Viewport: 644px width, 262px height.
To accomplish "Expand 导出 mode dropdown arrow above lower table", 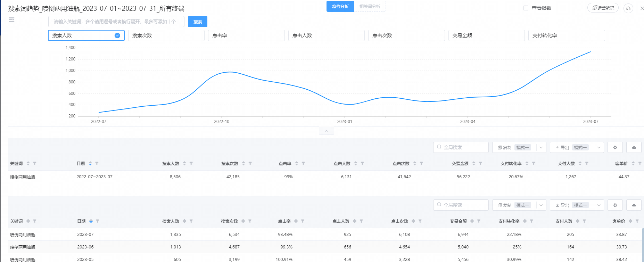I will tap(598, 205).
